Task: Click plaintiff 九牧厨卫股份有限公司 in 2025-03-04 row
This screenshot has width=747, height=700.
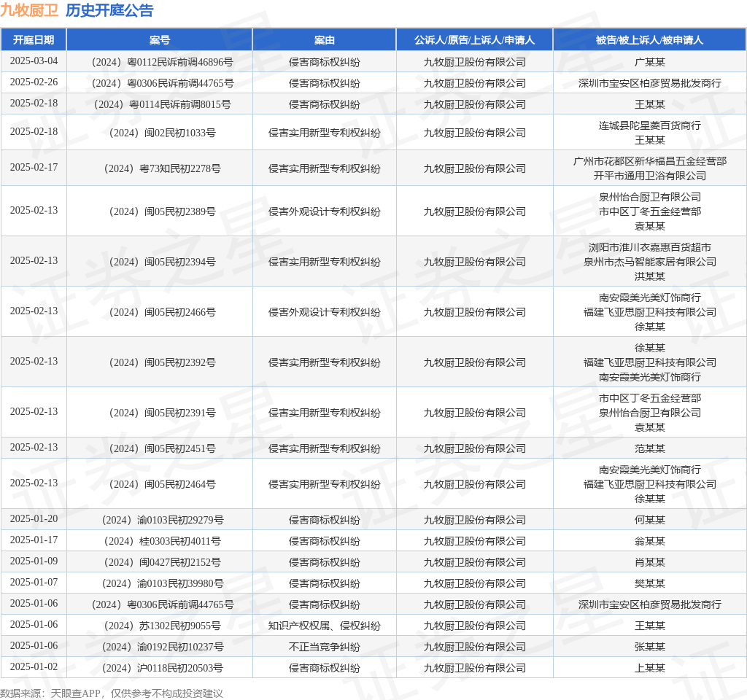Action: click(474, 62)
